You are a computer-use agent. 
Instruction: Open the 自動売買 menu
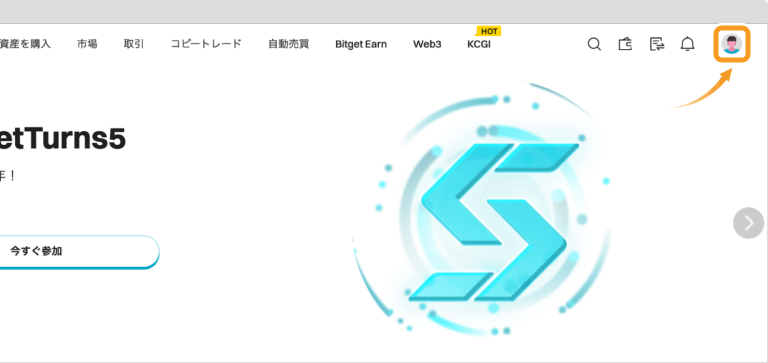(288, 44)
